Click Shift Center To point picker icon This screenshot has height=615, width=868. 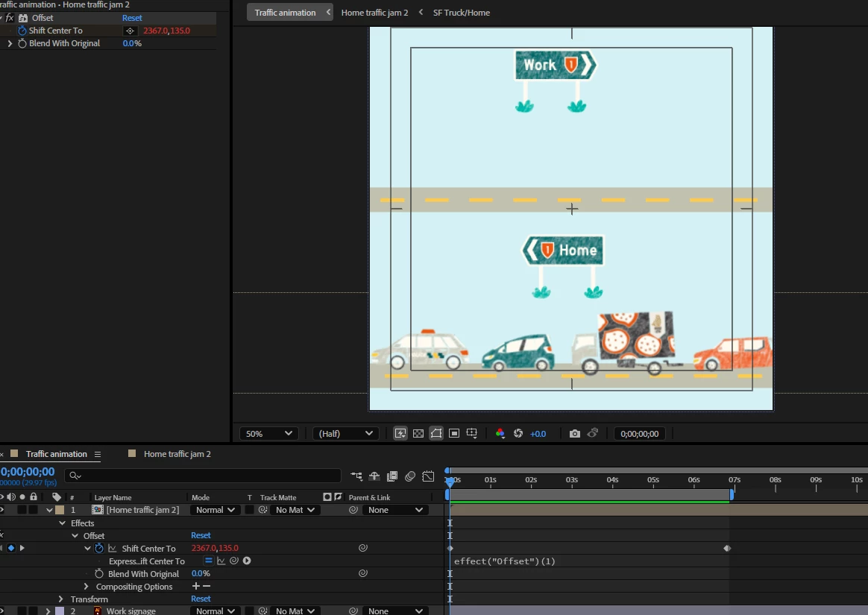130,31
